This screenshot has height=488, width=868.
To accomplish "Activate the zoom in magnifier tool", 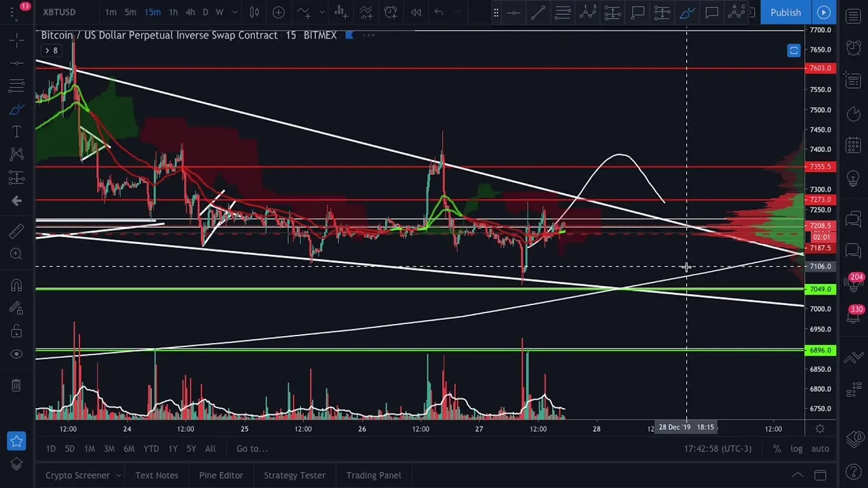I will point(17,254).
